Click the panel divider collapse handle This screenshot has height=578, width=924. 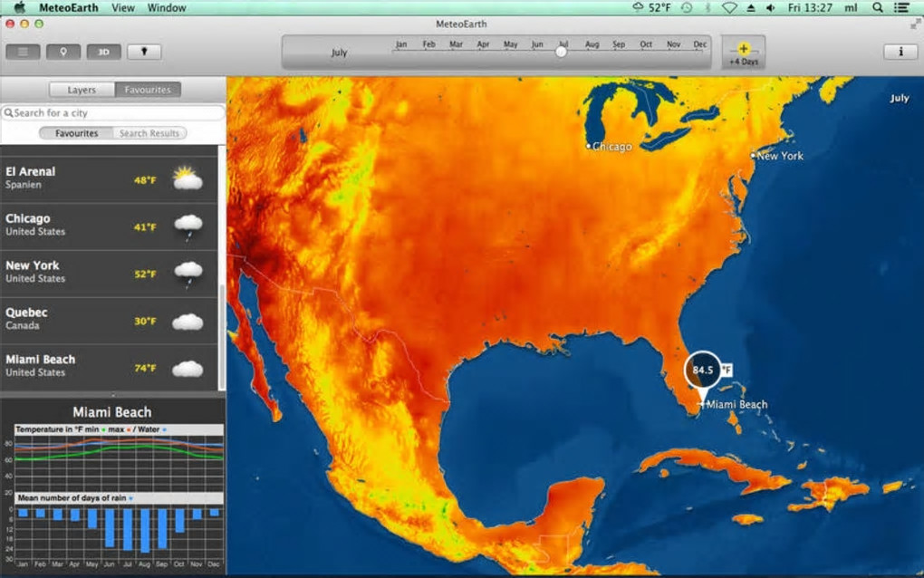coord(112,395)
